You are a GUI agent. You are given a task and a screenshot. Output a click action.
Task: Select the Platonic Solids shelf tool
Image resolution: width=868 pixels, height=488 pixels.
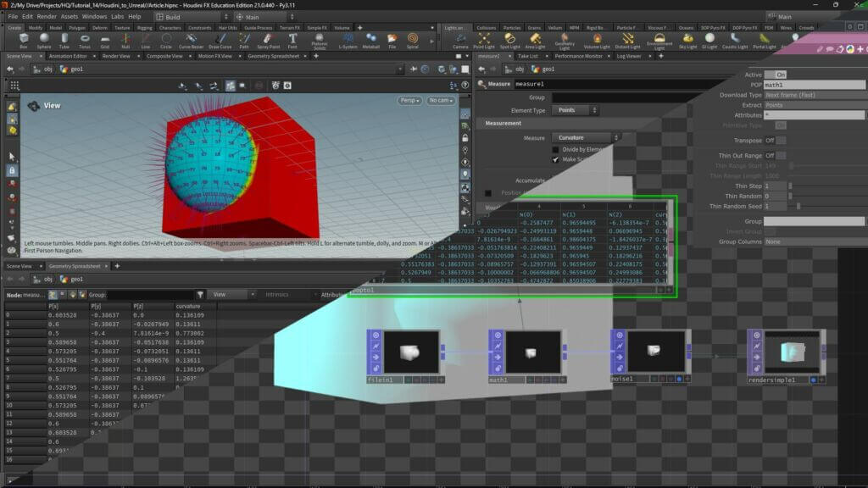[320, 42]
